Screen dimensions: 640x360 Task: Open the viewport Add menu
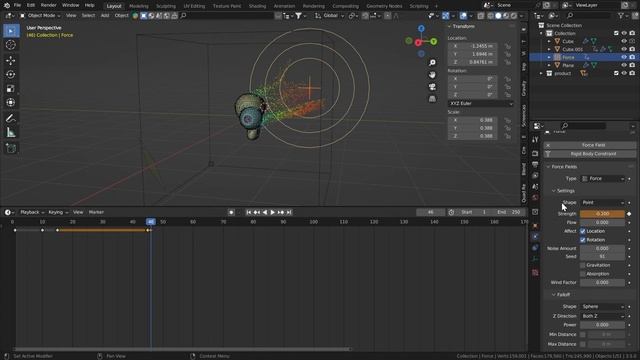tap(105, 16)
